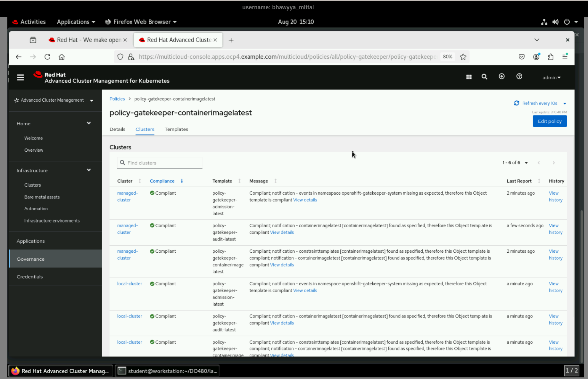Open the terminal window in taskbar
This screenshot has width=588, height=379.
pos(168,371)
